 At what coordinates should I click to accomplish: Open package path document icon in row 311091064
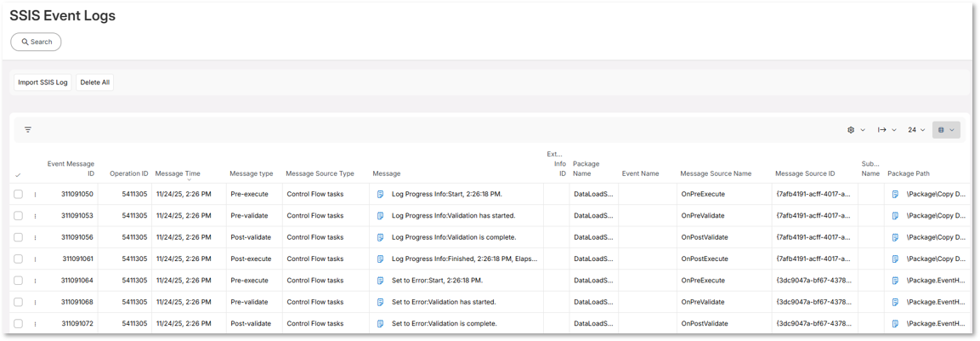click(x=896, y=281)
